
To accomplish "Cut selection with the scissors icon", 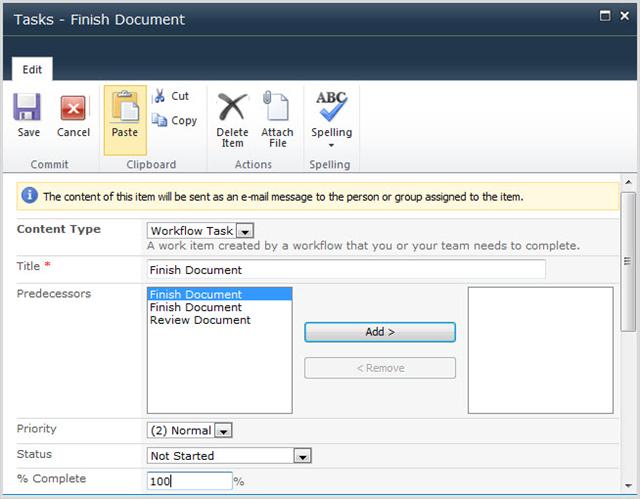I will 159,96.
